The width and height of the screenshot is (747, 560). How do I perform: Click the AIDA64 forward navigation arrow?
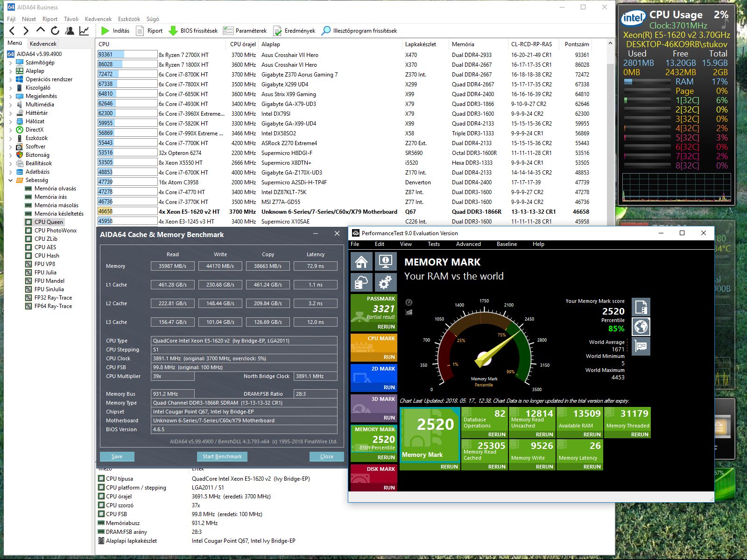tap(26, 31)
